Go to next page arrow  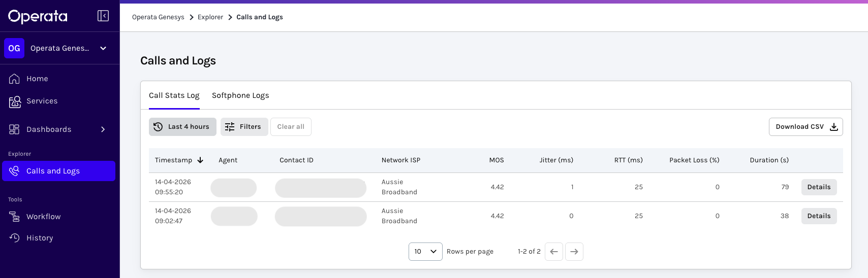point(574,252)
